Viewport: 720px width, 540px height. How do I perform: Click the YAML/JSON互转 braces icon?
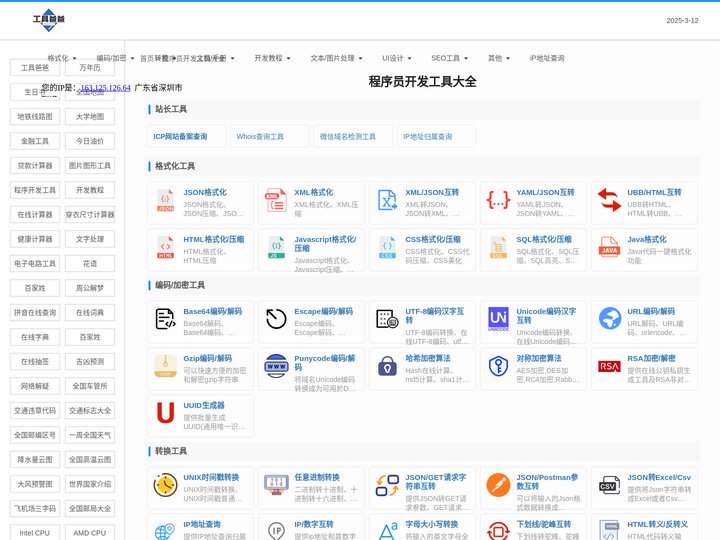498,200
